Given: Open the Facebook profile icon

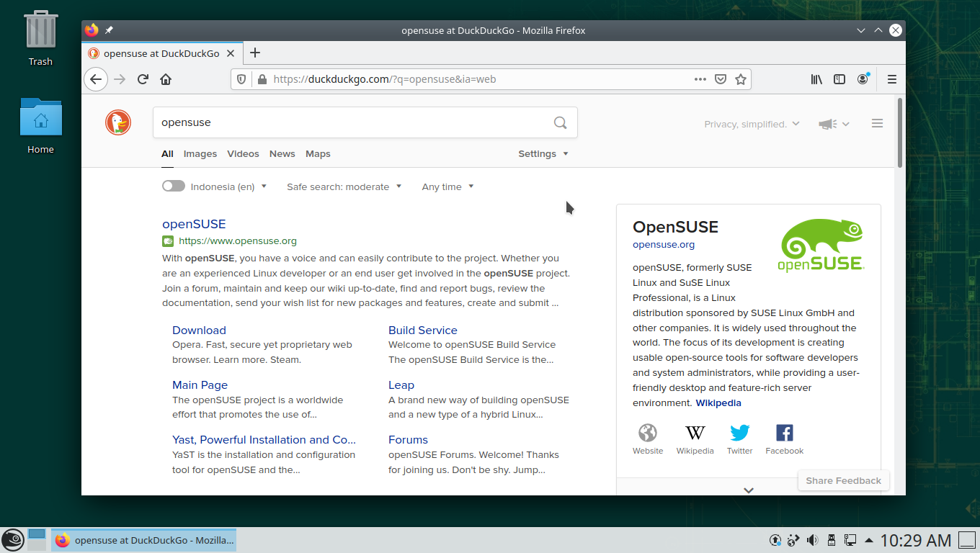Looking at the screenshot, I should [x=784, y=433].
